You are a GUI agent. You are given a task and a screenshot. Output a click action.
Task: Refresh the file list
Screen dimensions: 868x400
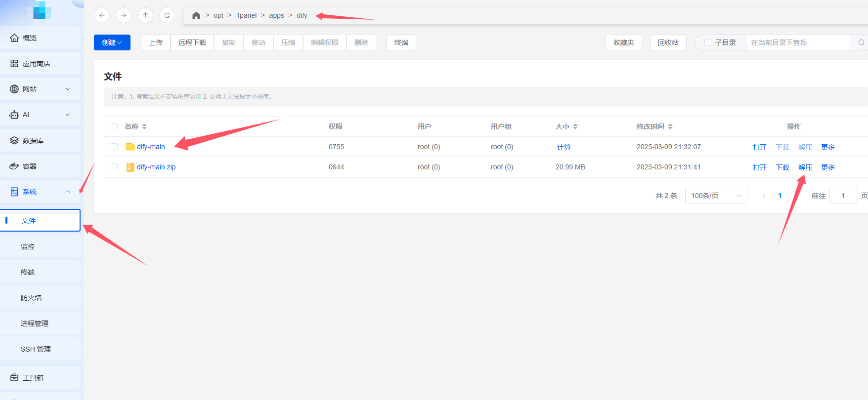[167, 15]
